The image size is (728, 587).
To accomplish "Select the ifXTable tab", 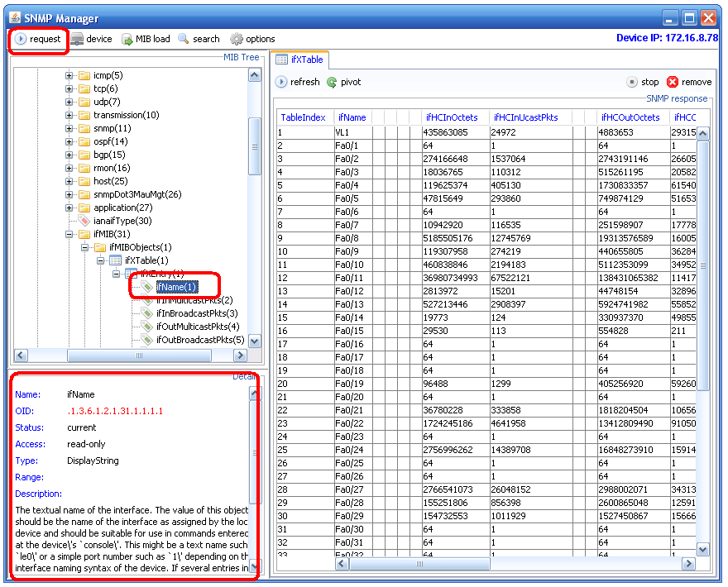I will point(300,60).
